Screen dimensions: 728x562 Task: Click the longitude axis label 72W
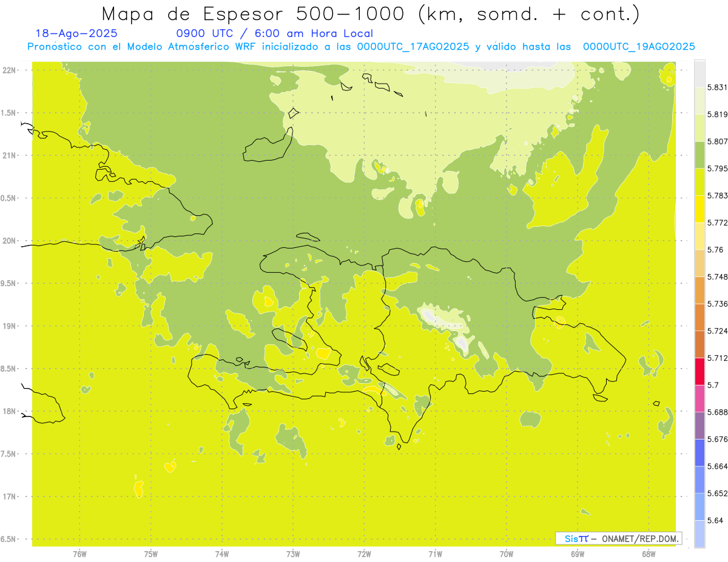tap(364, 554)
